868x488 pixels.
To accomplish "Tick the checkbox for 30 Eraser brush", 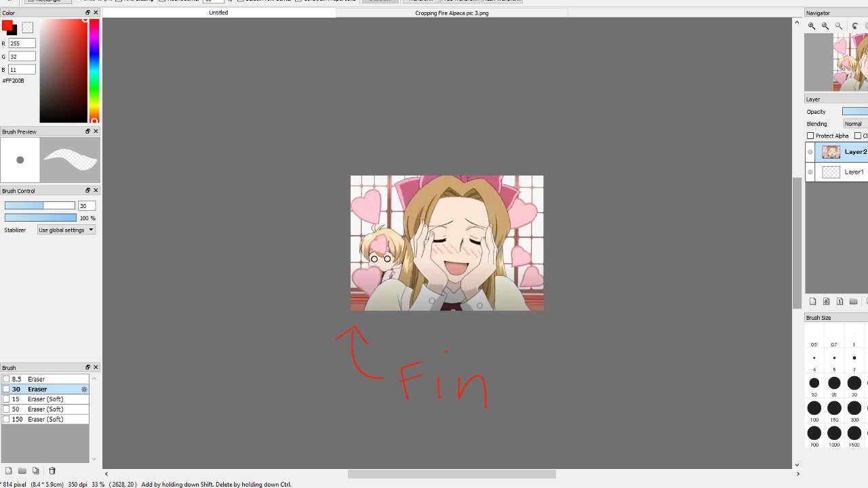I will [6, 389].
